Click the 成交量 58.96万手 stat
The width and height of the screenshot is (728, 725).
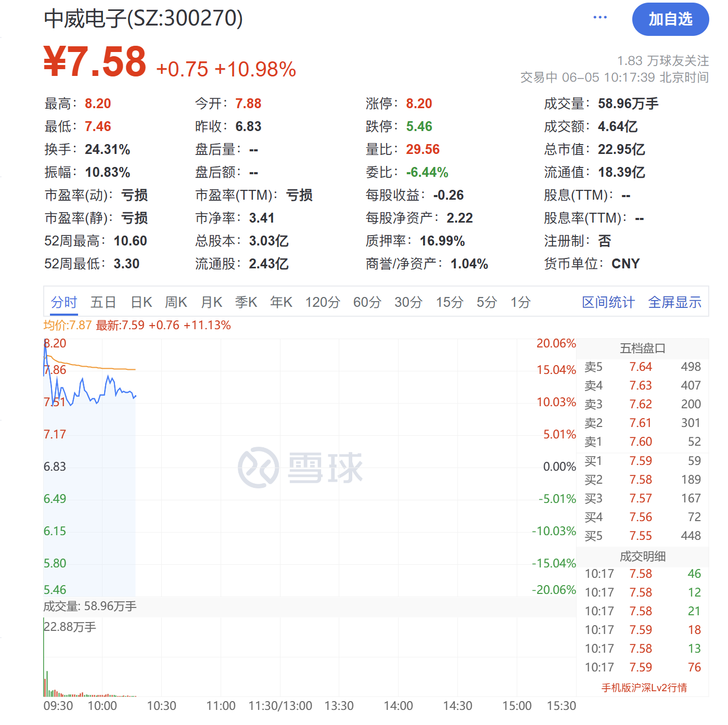pyautogui.click(x=628, y=103)
